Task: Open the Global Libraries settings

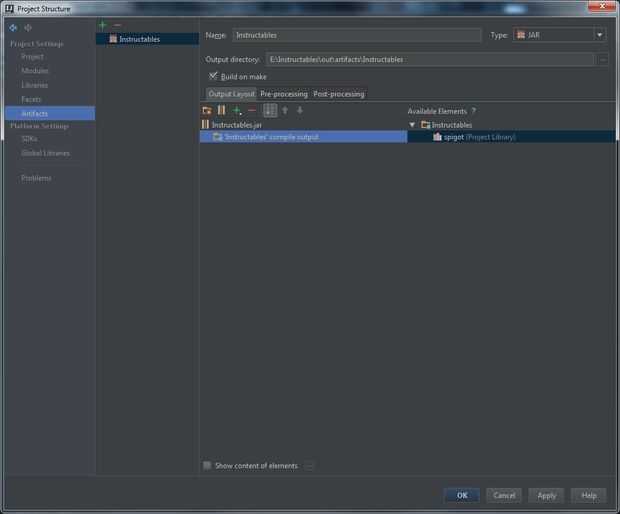Action: (x=45, y=153)
